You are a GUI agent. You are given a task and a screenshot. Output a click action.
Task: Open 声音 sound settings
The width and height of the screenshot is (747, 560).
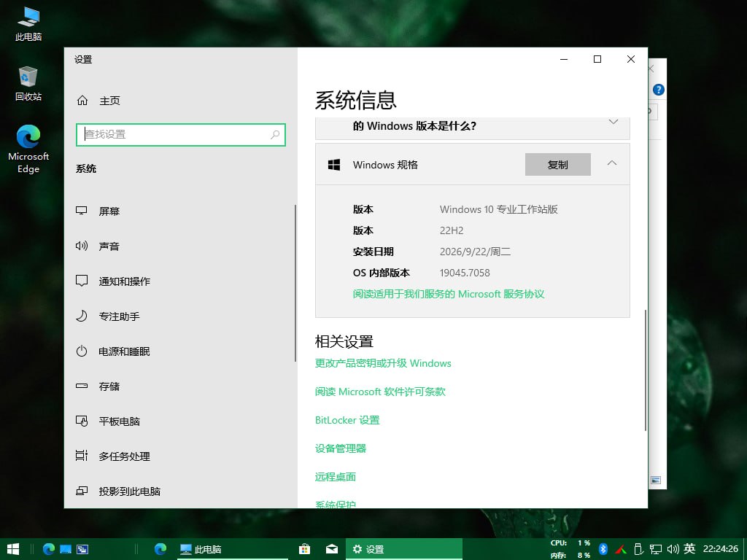(x=109, y=246)
